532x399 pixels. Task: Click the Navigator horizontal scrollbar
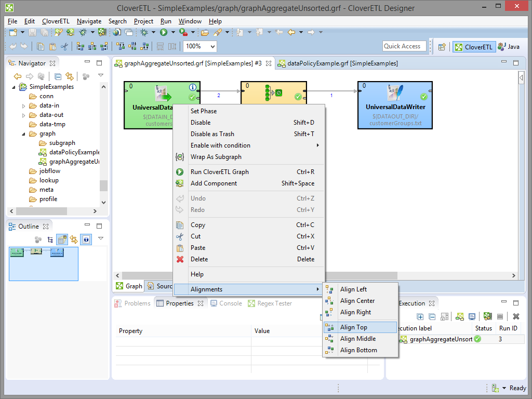[x=42, y=211]
